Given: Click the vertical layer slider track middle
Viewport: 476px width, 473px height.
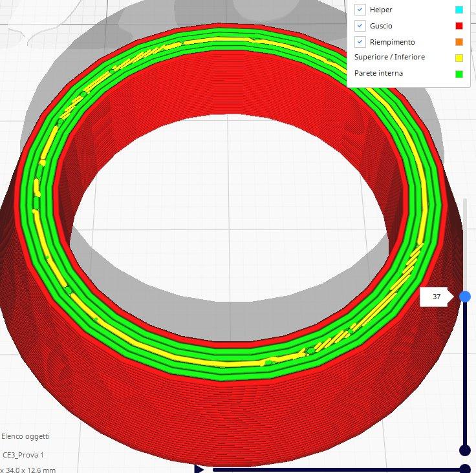Looking at the screenshot, I should pos(464,373).
